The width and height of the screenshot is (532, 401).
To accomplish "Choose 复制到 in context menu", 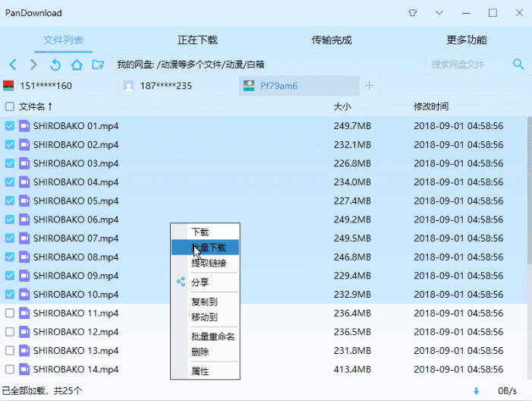I will pos(205,302).
